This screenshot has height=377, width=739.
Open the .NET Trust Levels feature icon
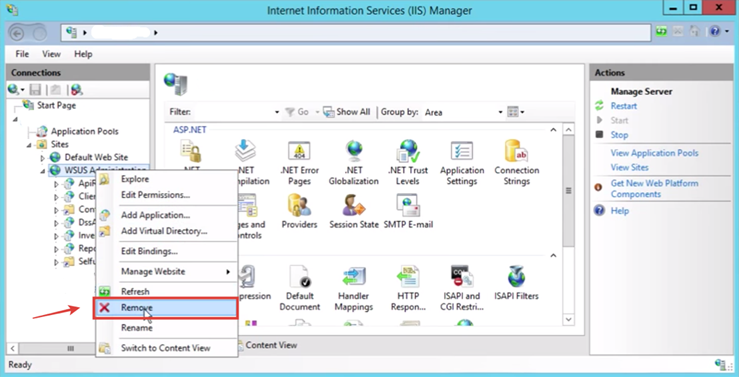pos(408,151)
